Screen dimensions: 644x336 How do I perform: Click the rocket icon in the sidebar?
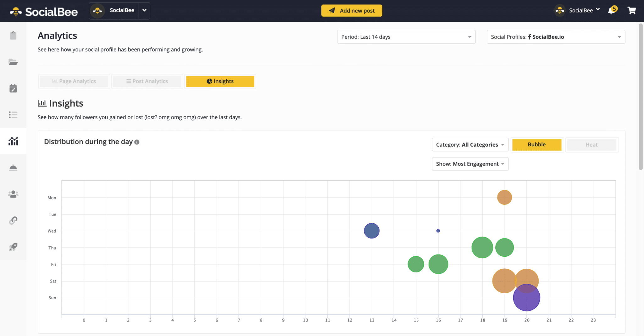point(13,247)
